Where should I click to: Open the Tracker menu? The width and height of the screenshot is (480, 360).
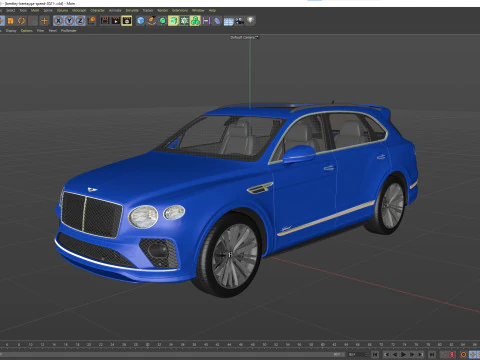click(x=148, y=10)
